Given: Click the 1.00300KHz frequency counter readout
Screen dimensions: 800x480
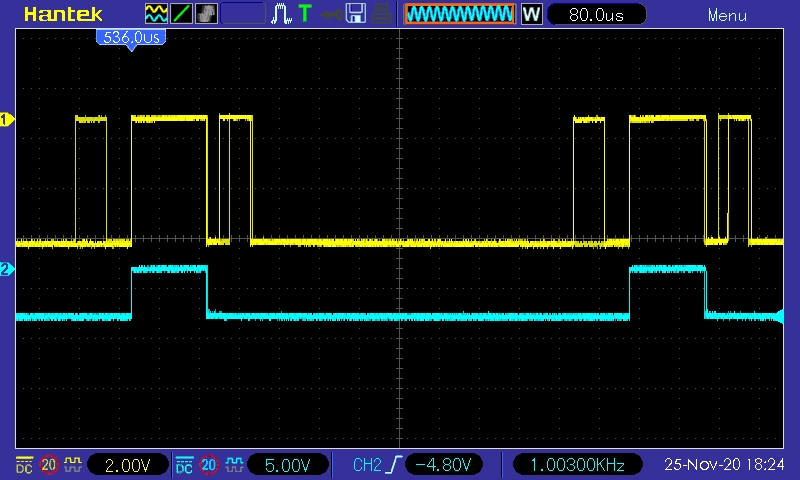Looking at the screenshot, I should click(x=577, y=465).
